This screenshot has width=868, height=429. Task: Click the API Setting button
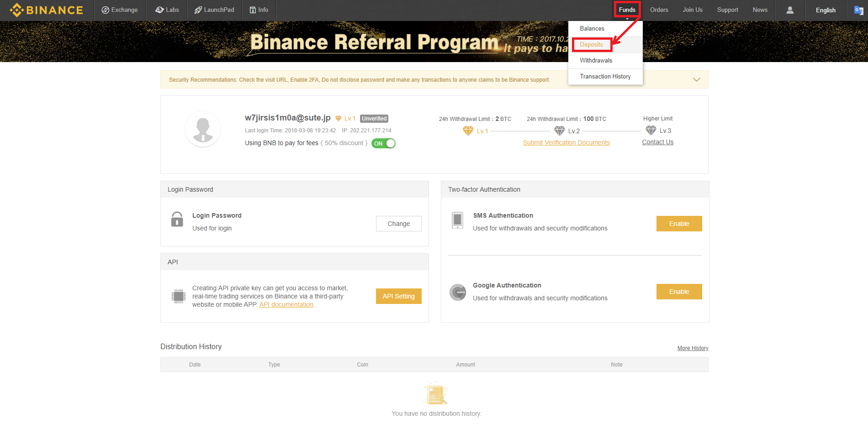click(x=399, y=296)
